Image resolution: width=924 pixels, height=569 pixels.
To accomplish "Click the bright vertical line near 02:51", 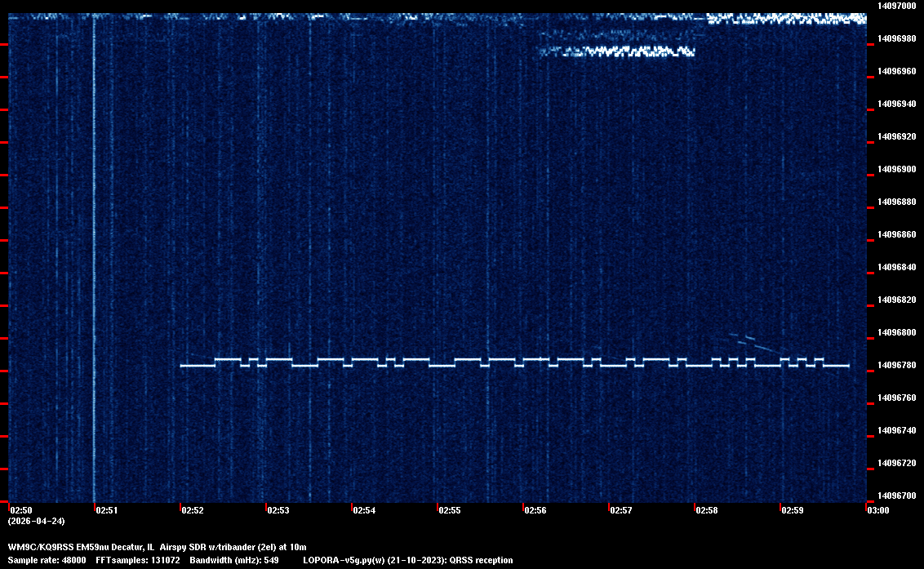I will pyautogui.click(x=94, y=245).
